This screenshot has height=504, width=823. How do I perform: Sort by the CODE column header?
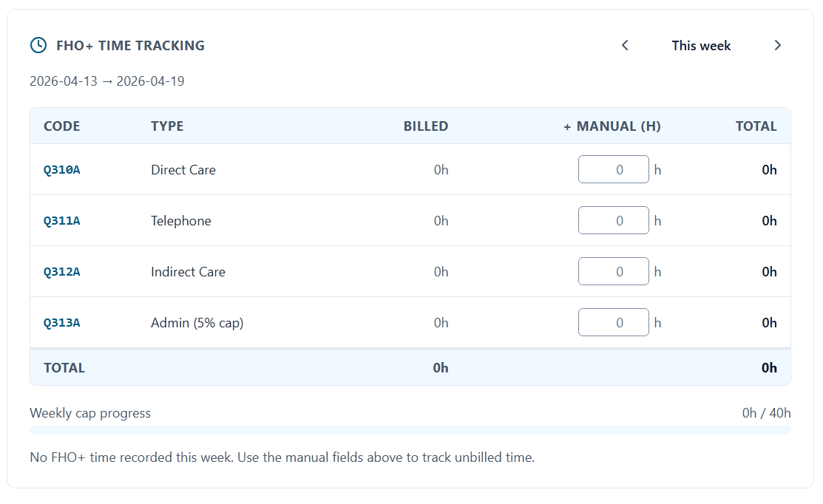[61, 126]
